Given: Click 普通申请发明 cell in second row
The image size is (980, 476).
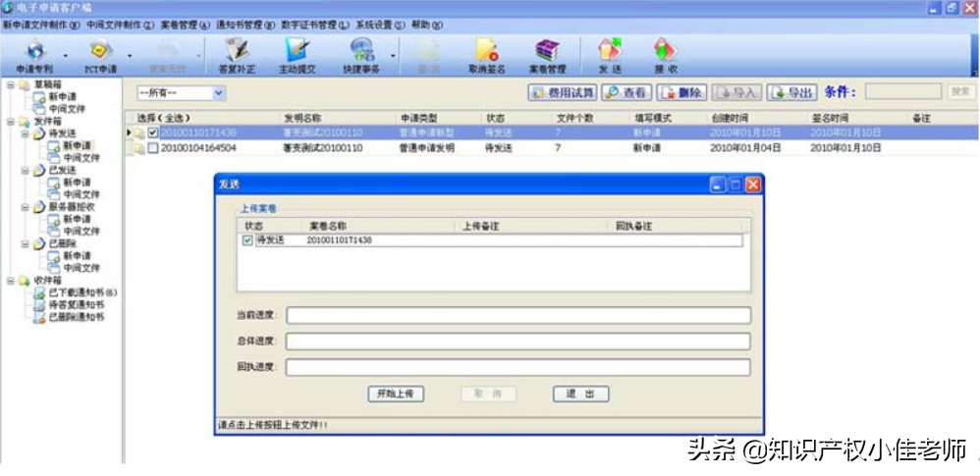Looking at the screenshot, I should point(427,148).
